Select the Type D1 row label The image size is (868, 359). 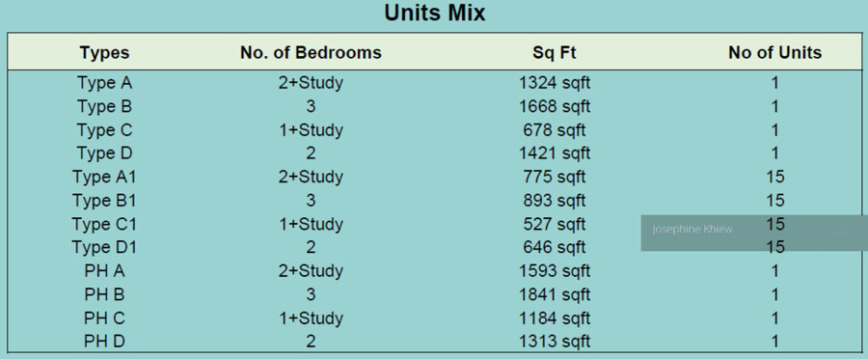pyautogui.click(x=104, y=248)
